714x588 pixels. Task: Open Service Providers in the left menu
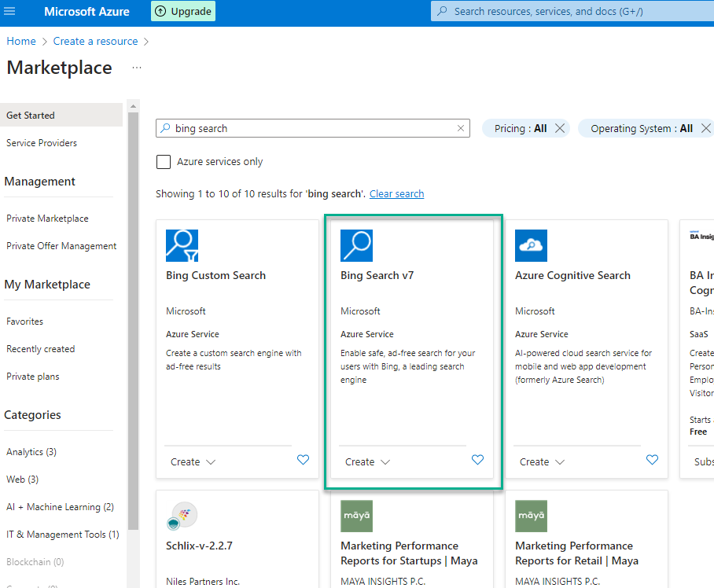[42, 143]
